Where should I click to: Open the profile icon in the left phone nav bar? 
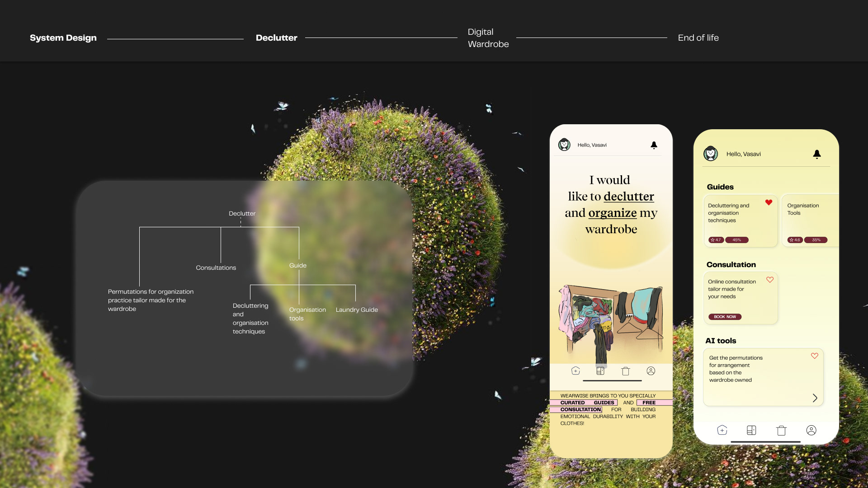pyautogui.click(x=651, y=371)
